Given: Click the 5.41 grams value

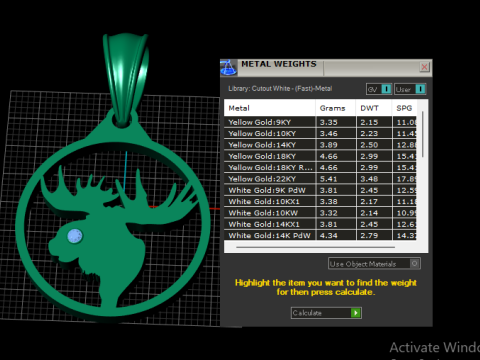Looking at the screenshot, I should [x=329, y=179].
